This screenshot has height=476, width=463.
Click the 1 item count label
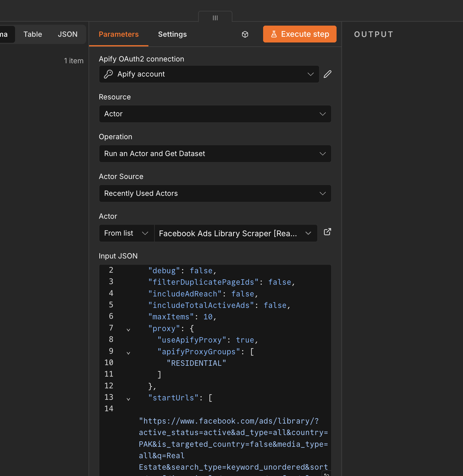coord(74,61)
